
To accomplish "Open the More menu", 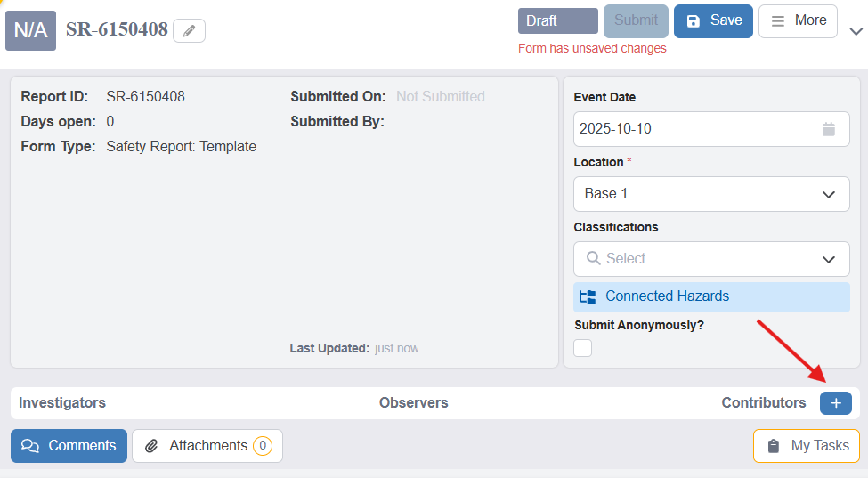I will coord(798,21).
